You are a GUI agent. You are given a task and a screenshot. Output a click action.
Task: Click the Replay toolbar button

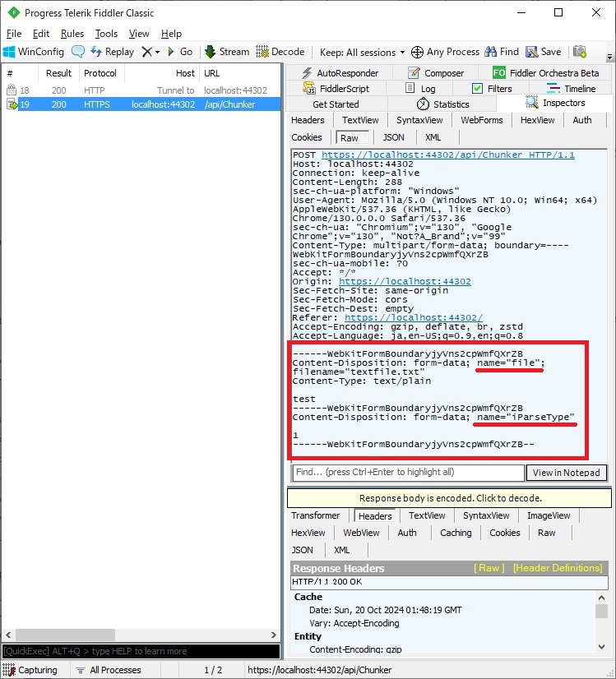112,52
